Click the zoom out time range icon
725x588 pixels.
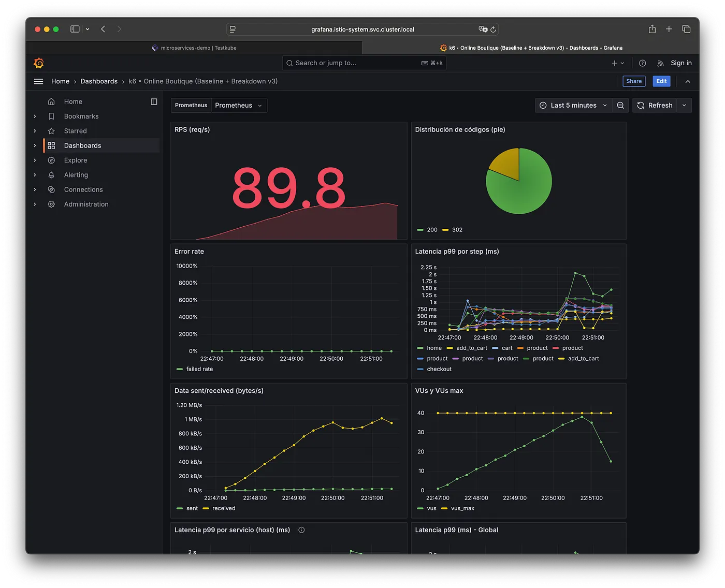click(620, 105)
